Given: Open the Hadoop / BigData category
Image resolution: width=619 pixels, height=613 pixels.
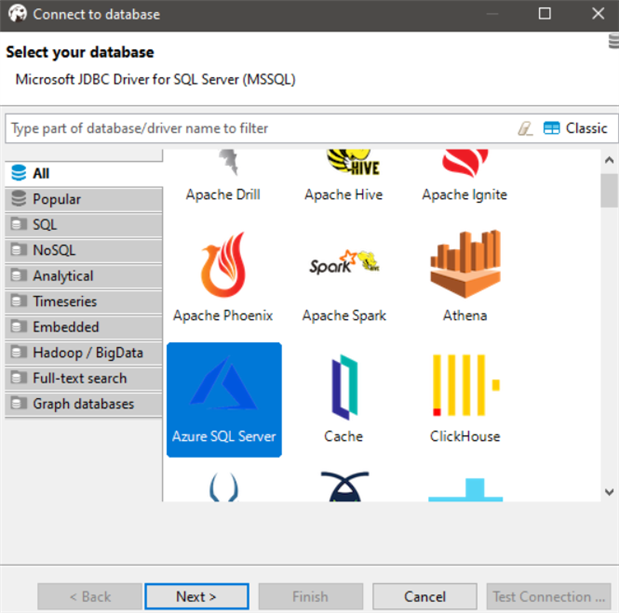Looking at the screenshot, I should pyautogui.click(x=83, y=352).
